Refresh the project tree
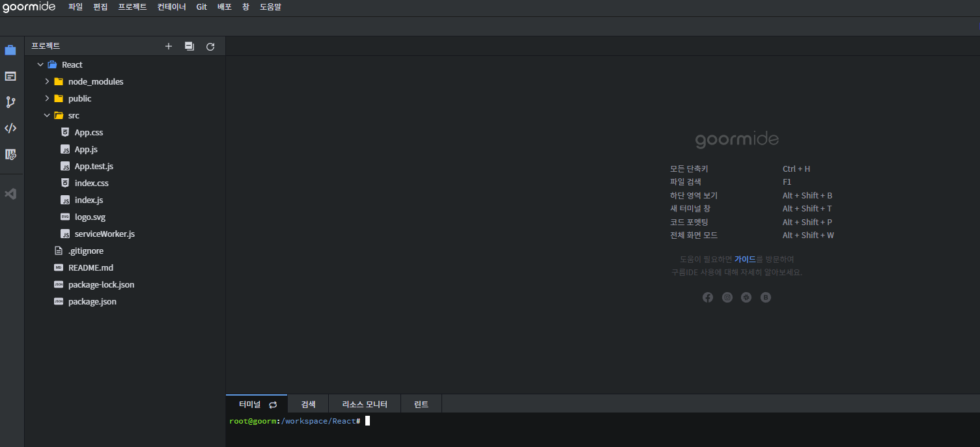980x447 pixels. point(210,46)
